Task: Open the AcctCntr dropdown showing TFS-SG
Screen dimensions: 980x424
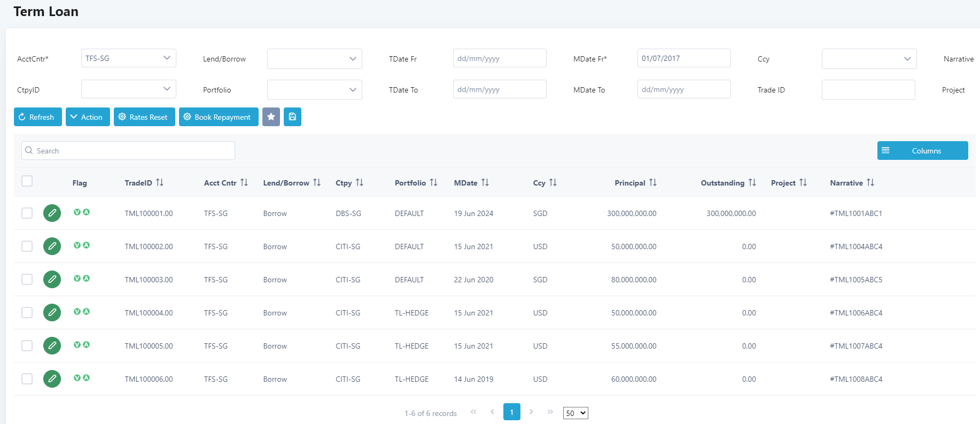Action: click(x=128, y=58)
